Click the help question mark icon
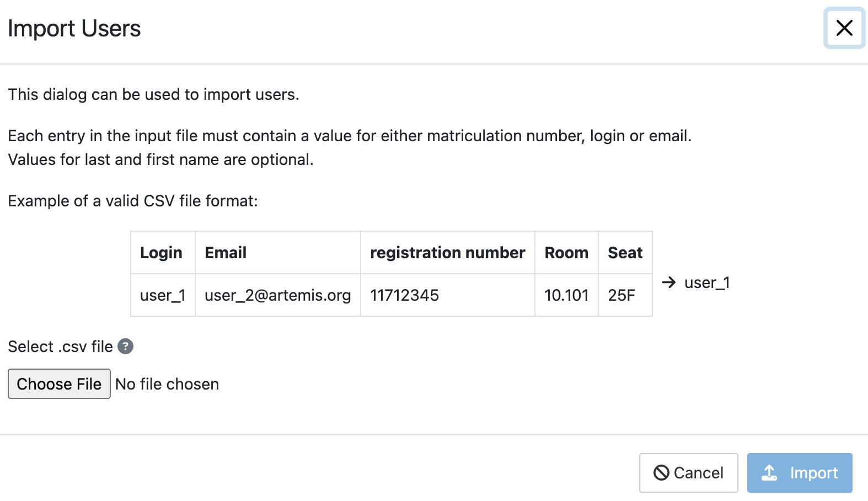This screenshot has height=501, width=868. tap(126, 347)
